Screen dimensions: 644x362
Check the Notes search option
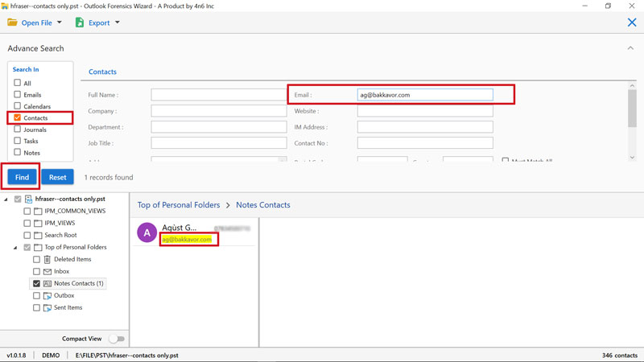pyautogui.click(x=17, y=152)
